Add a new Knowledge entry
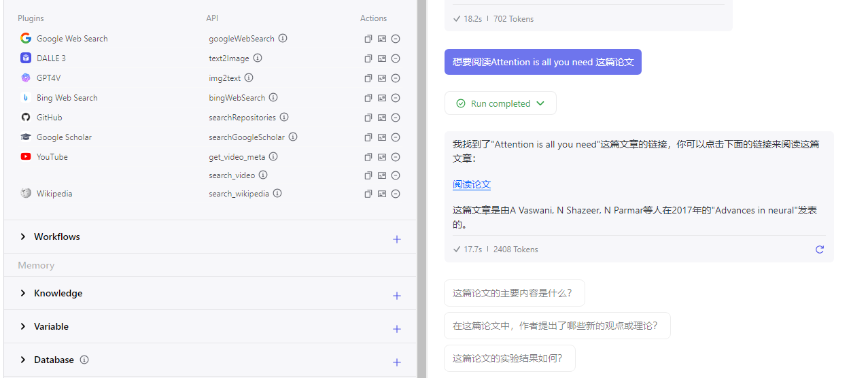Image resolution: width=868 pixels, height=378 pixels. pos(397,296)
